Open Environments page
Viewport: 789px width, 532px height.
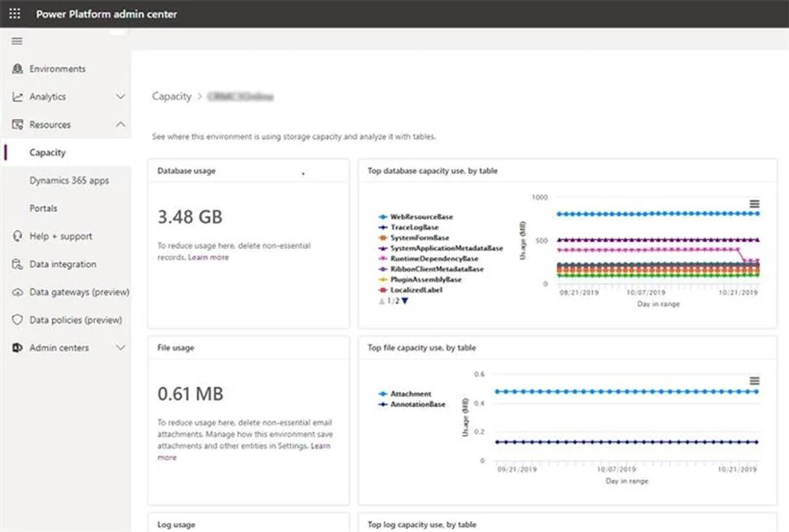(57, 69)
